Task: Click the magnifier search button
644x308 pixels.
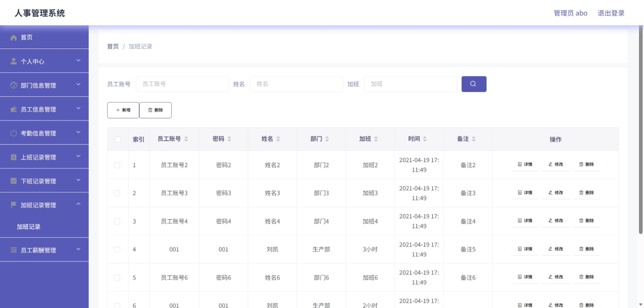Action: tap(474, 84)
